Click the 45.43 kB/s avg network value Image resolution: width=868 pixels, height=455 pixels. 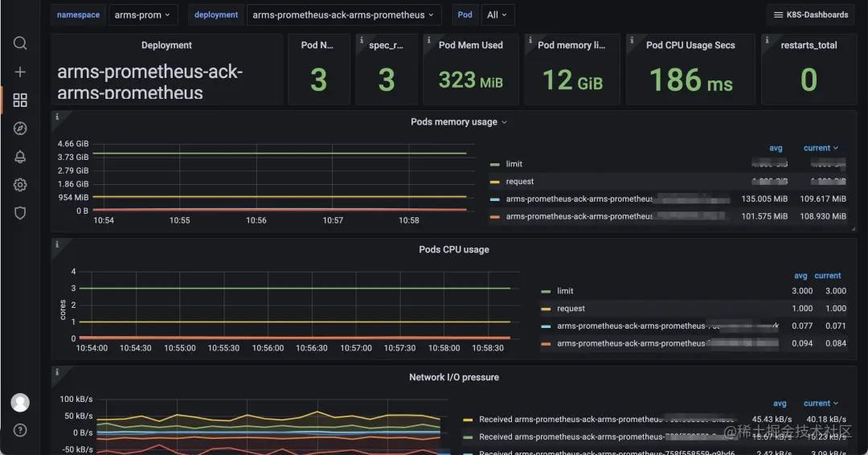772,420
